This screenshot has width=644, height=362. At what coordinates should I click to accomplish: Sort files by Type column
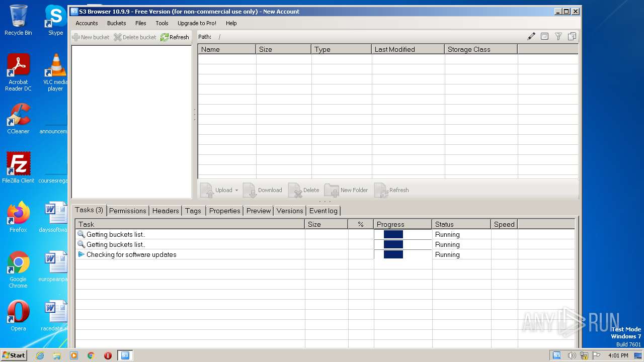pyautogui.click(x=342, y=49)
